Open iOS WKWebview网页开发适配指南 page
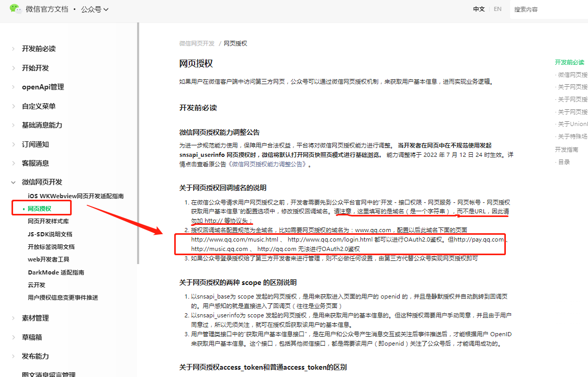588x377 pixels. click(76, 196)
